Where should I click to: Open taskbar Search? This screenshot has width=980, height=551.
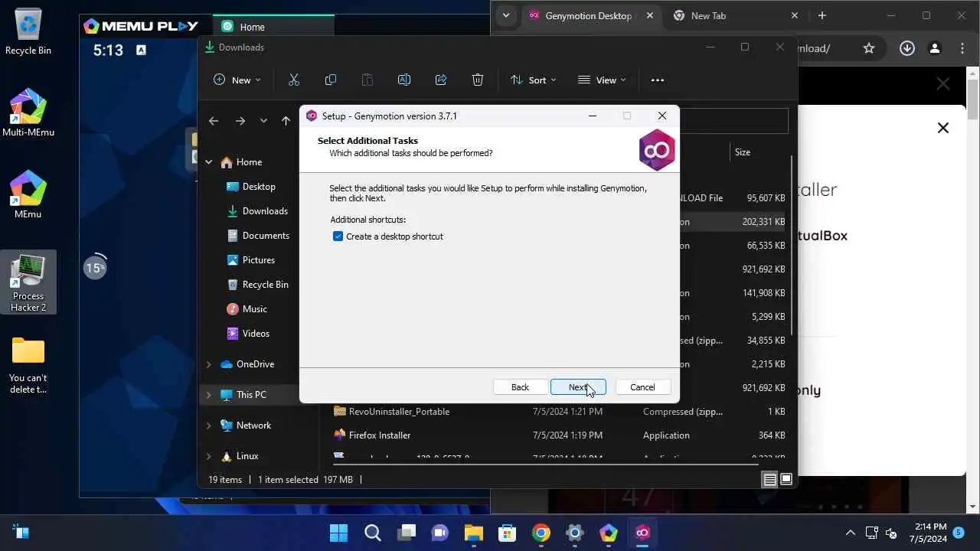point(373,533)
